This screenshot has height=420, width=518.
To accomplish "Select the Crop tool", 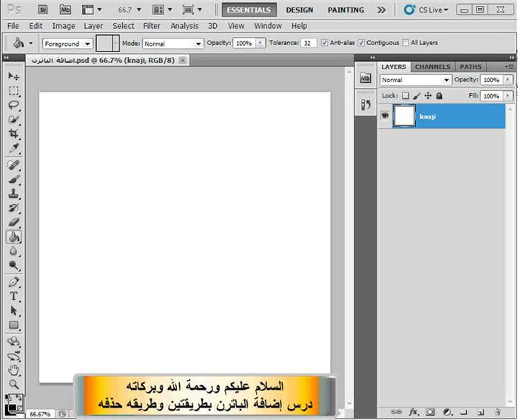I will click(x=14, y=134).
